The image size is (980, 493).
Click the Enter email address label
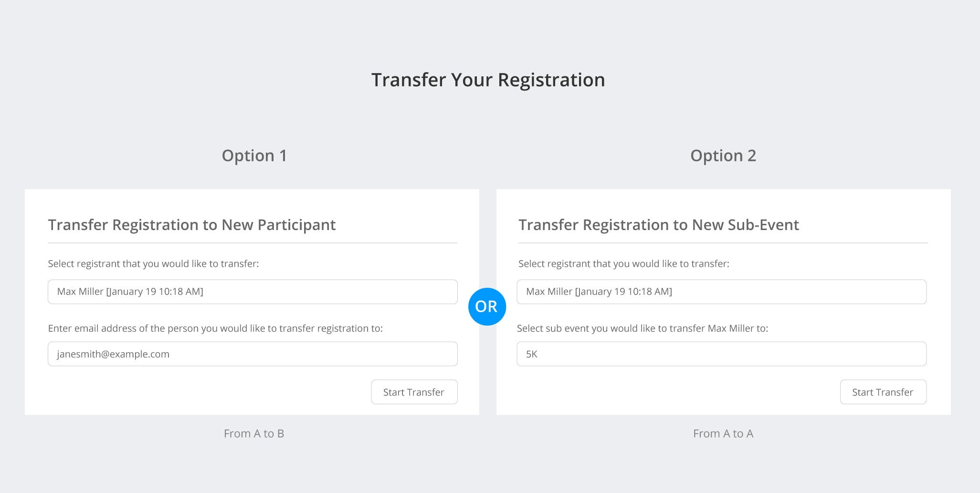215,328
